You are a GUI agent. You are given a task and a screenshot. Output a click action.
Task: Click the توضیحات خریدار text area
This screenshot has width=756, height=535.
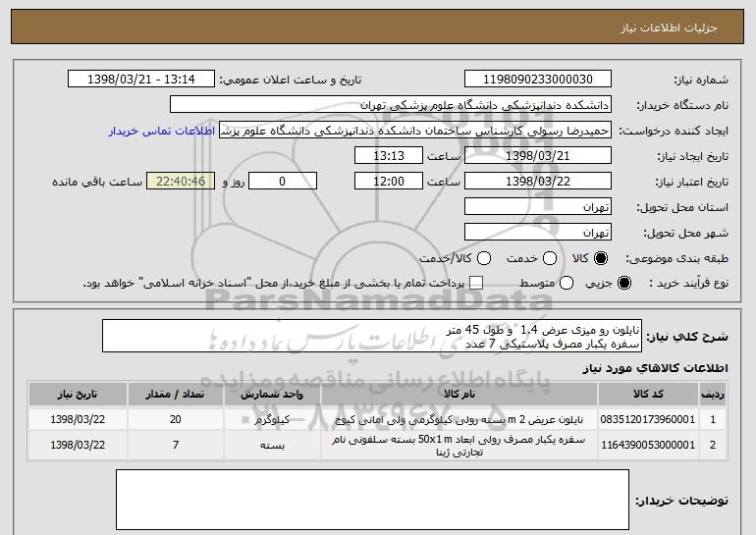(372, 500)
